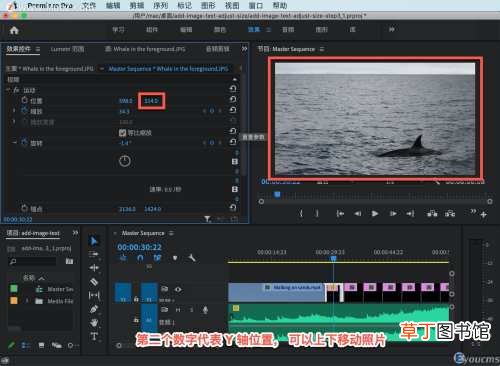Click the Go to In button
Viewport: 500px width, 366px height.
[x=340, y=213]
